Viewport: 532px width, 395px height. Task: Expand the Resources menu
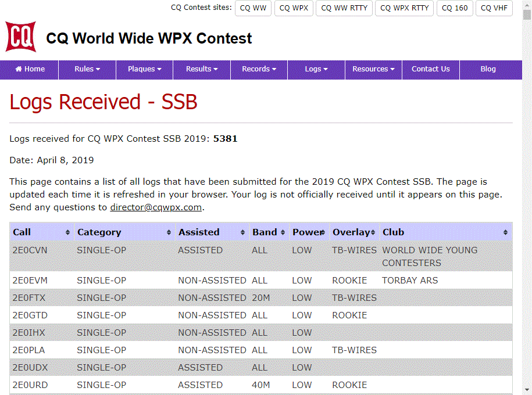[373, 69]
